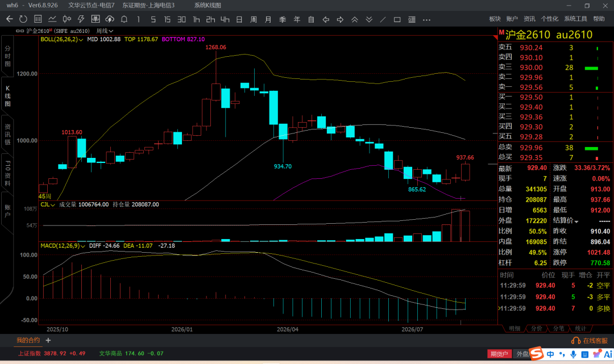Open the 个性化 menu
The height and width of the screenshot is (364, 614).
[x=550, y=19]
